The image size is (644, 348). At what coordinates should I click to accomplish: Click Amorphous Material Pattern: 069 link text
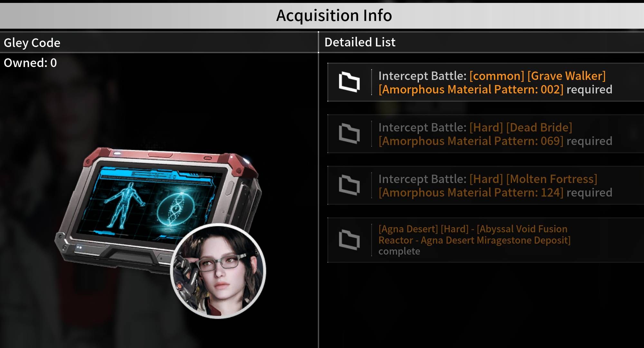point(471,141)
